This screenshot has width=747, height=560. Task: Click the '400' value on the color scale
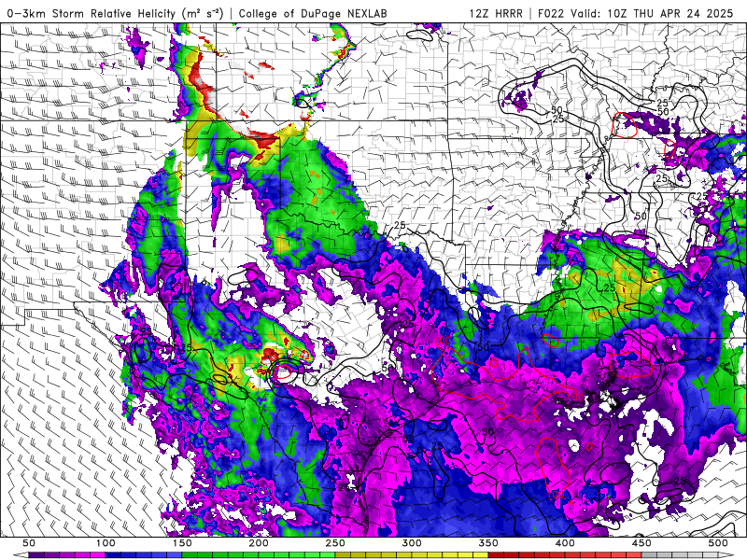[565, 543]
